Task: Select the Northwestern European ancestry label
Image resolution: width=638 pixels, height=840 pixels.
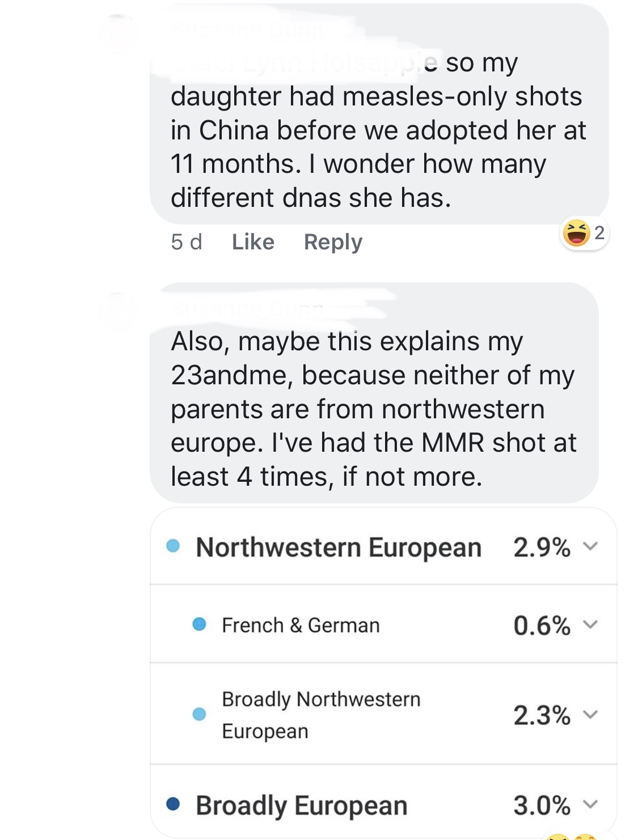Action: (x=339, y=548)
